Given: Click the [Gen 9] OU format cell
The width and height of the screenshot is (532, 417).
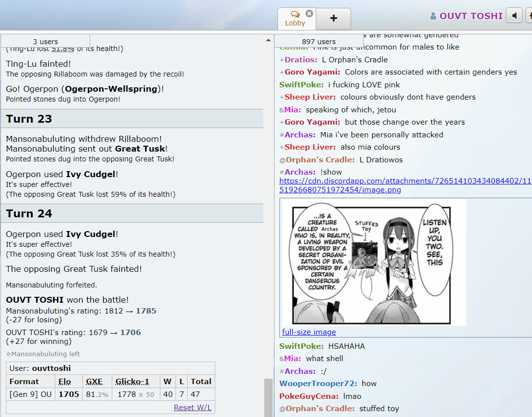Looking at the screenshot, I should coord(30,394).
